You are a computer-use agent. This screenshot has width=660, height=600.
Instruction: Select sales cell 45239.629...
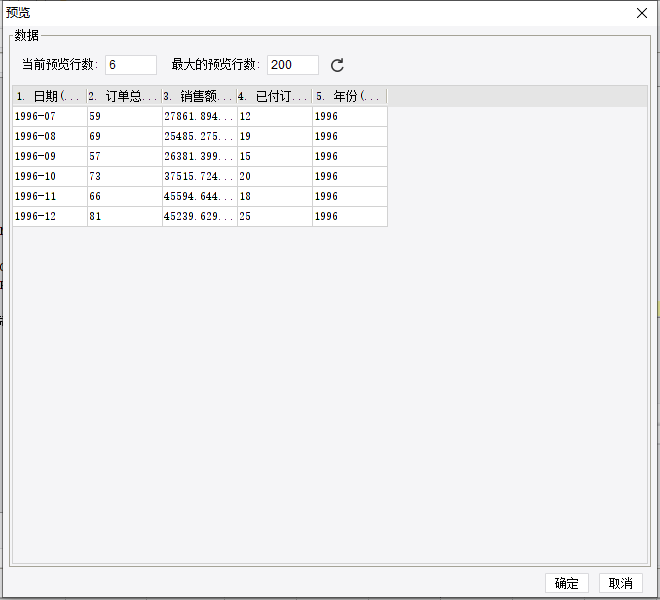tap(200, 216)
